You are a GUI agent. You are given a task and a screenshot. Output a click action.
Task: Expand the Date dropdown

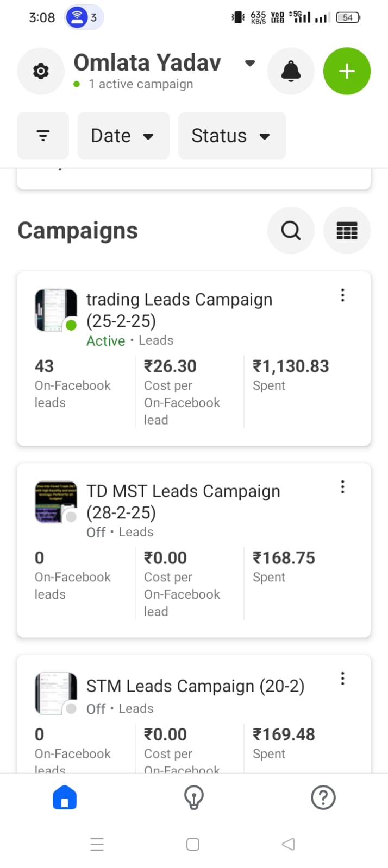click(x=123, y=136)
